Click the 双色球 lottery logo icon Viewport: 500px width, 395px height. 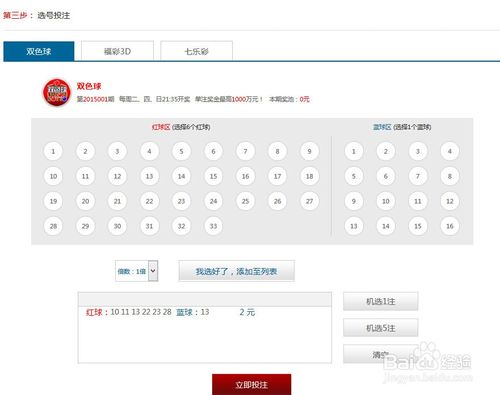pos(57,92)
